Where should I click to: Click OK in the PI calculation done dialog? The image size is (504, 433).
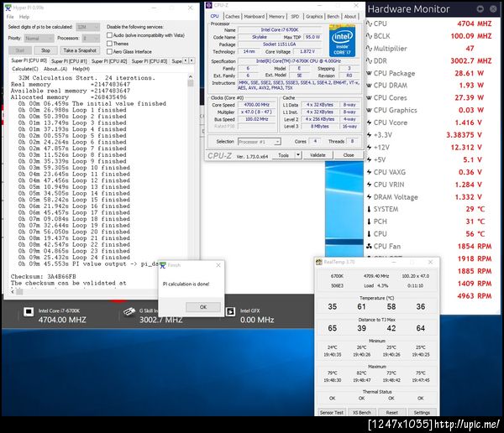tap(203, 307)
